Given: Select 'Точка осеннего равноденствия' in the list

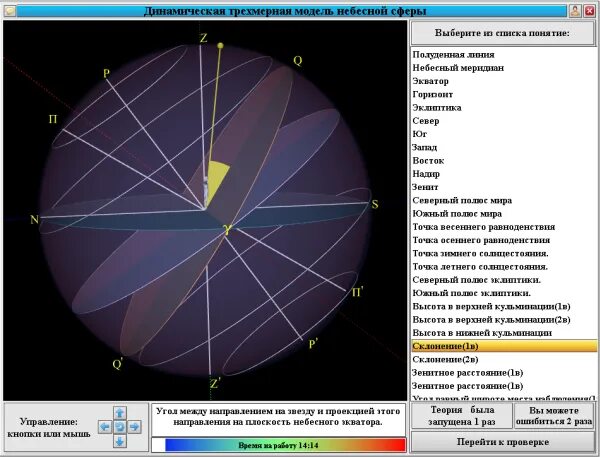Looking at the screenshot, I should coord(504,240).
